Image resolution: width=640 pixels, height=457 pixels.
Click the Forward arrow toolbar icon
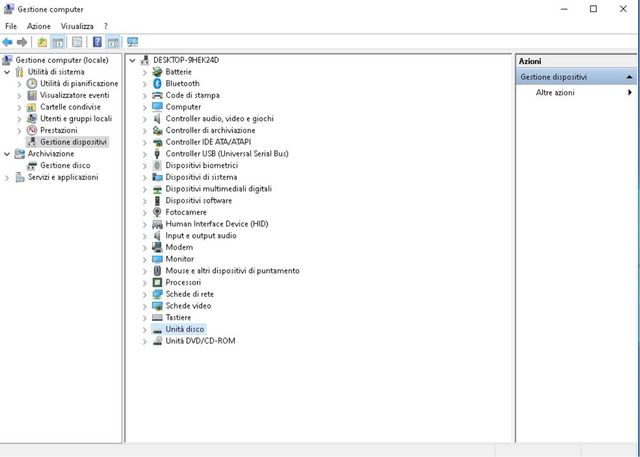[x=22, y=42]
